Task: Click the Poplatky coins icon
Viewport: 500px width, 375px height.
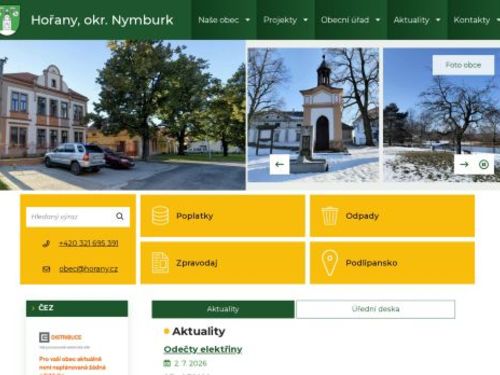Action: (x=160, y=216)
